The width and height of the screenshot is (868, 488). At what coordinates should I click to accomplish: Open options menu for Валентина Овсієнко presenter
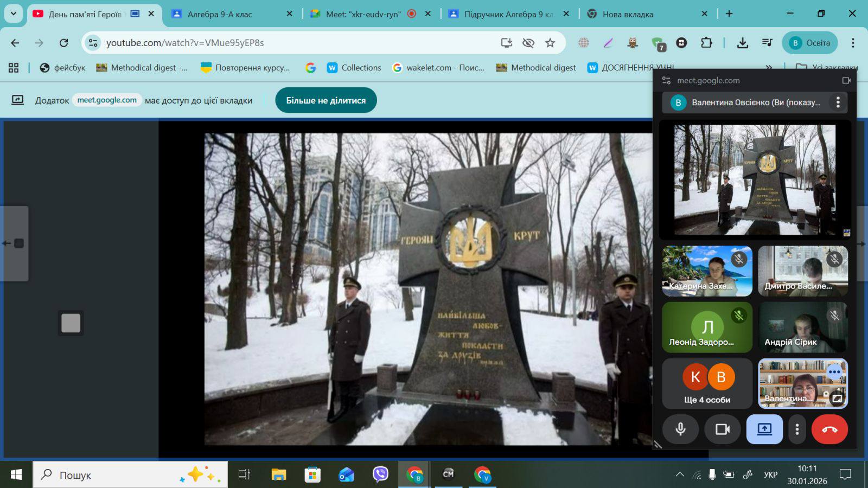pyautogui.click(x=838, y=102)
